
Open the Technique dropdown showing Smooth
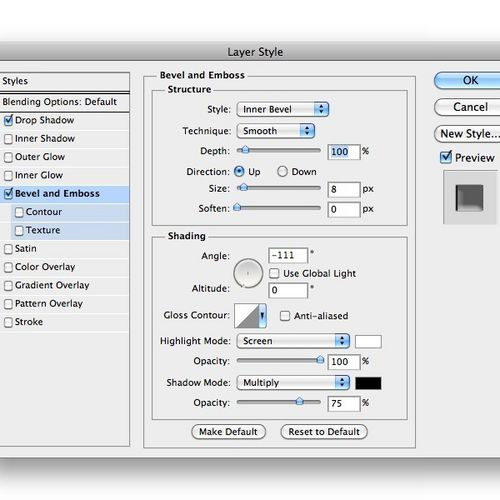coord(276,131)
